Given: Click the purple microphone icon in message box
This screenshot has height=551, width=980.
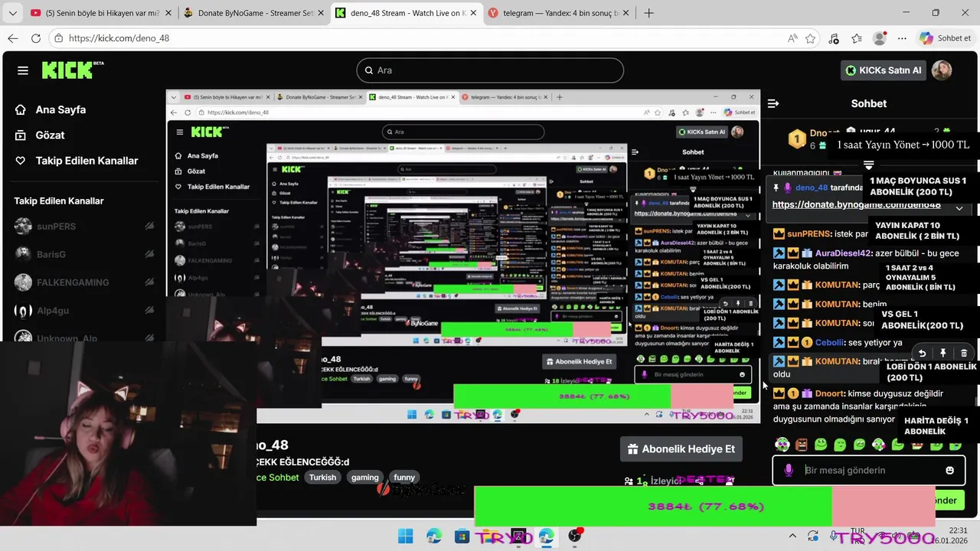Looking at the screenshot, I should pos(789,470).
